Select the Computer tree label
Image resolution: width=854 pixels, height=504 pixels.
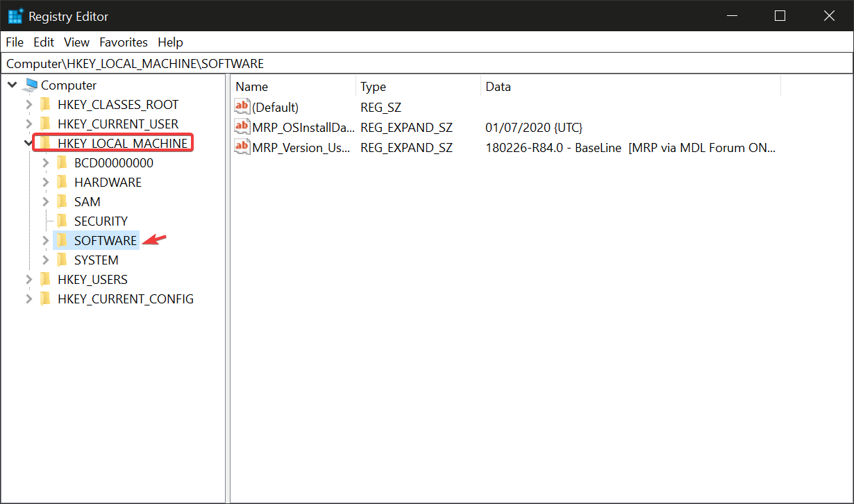click(69, 85)
